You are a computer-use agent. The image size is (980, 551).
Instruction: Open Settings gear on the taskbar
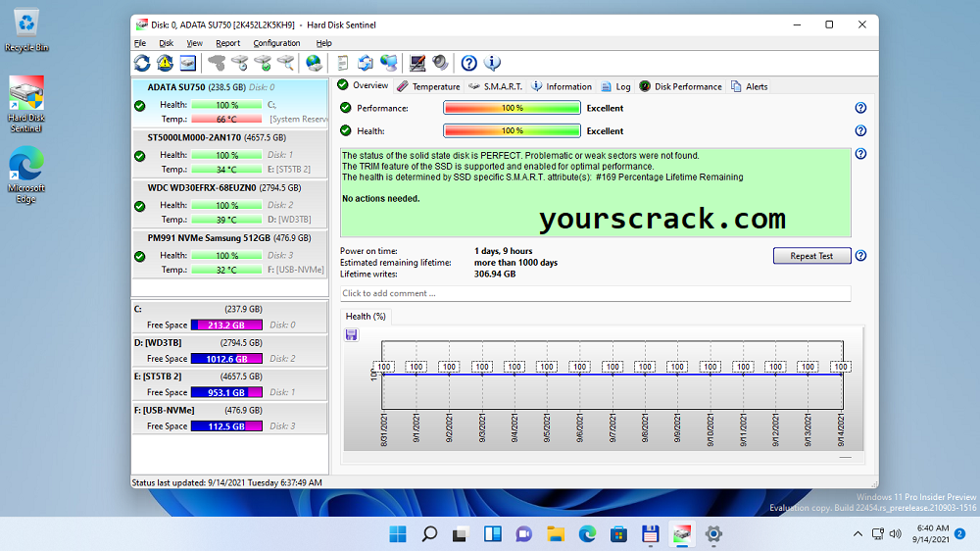[x=713, y=534]
